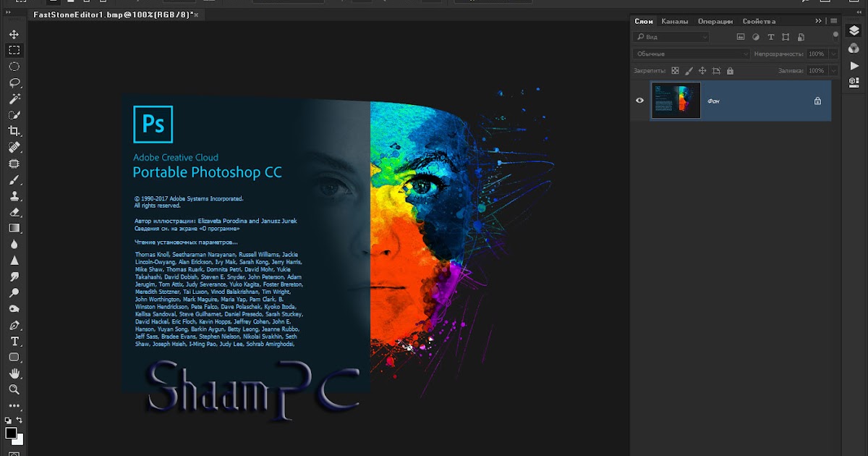Click the Непрозрачность 100% value field

(x=817, y=54)
